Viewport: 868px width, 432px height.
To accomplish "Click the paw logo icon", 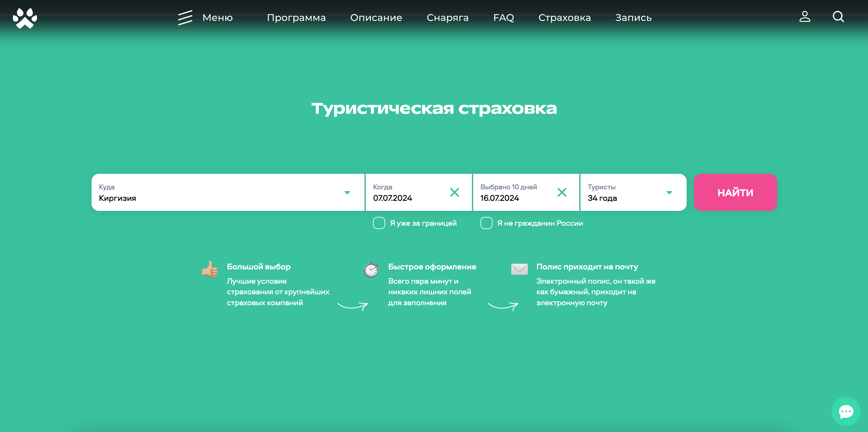I will click(x=25, y=18).
